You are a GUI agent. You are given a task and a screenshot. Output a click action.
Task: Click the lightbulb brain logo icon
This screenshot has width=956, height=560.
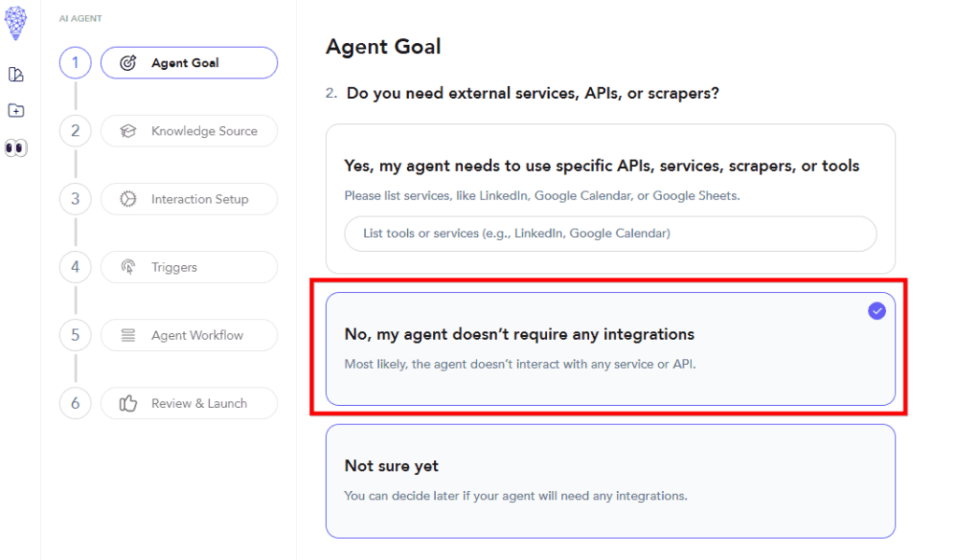(16, 22)
